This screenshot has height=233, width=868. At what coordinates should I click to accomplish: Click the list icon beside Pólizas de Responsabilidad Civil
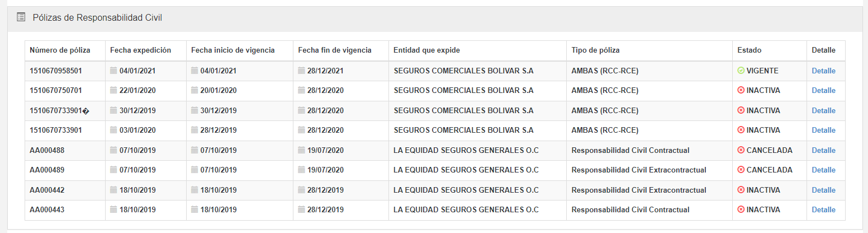click(x=21, y=17)
